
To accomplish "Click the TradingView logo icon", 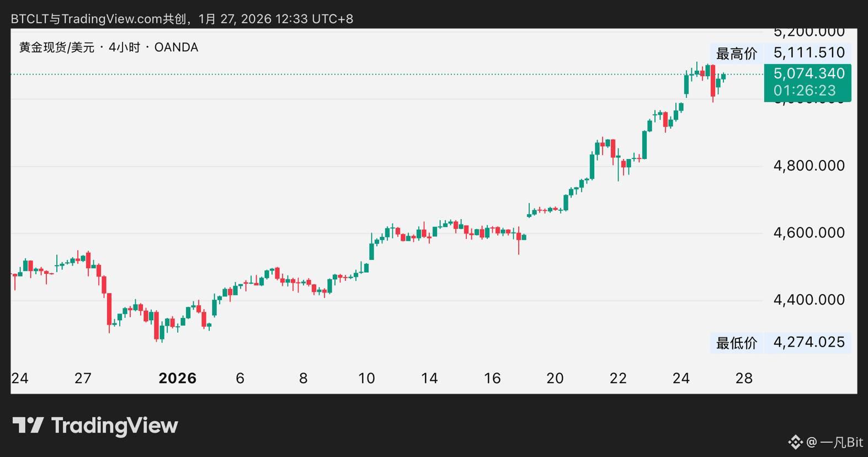I will [x=28, y=426].
